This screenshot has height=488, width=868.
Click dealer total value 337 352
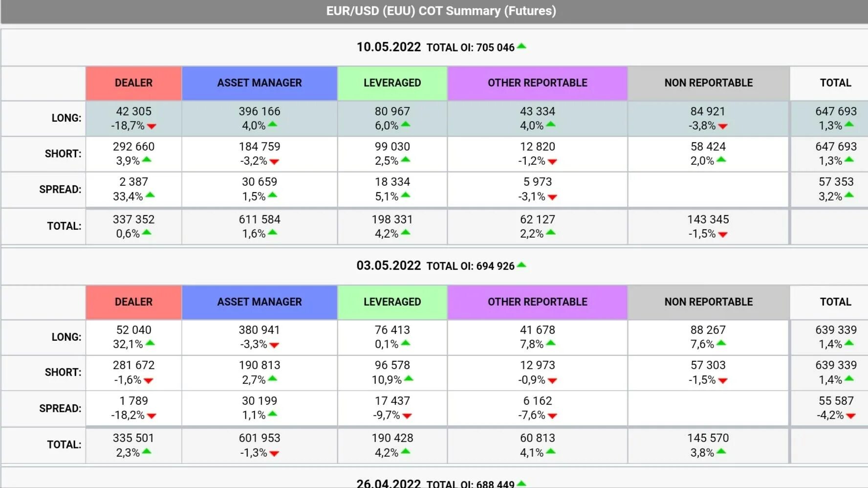134,220
